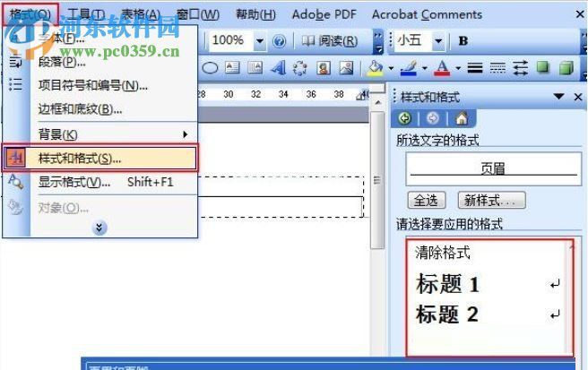Click the 页眉 selected format box
Image resolution: width=588 pixels, height=370 pixels.
(x=494, y=168)
